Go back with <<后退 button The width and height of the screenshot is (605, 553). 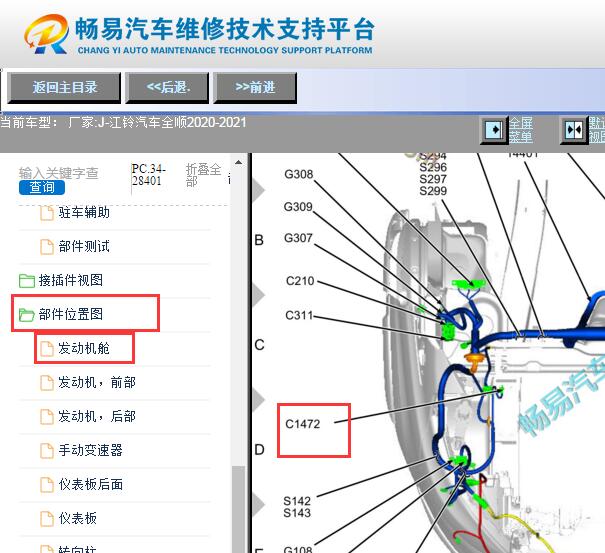pos(167,88)
